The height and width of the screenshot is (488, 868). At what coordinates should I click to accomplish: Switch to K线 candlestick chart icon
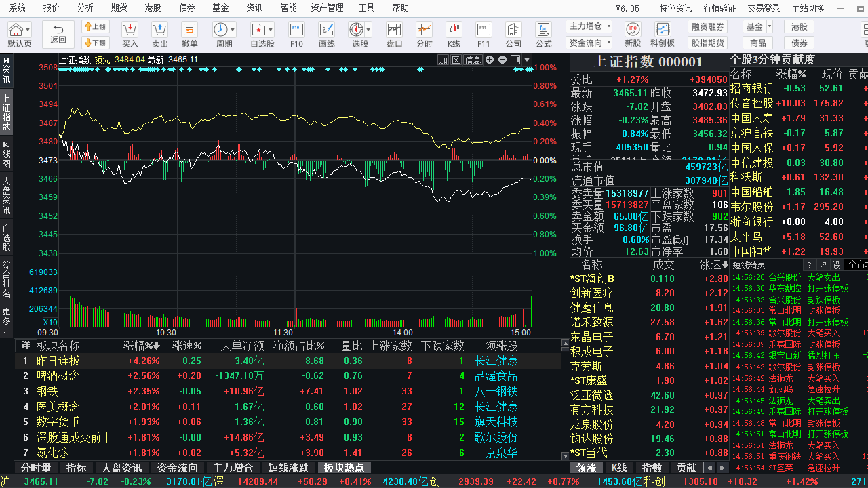(x=454, y=30)
